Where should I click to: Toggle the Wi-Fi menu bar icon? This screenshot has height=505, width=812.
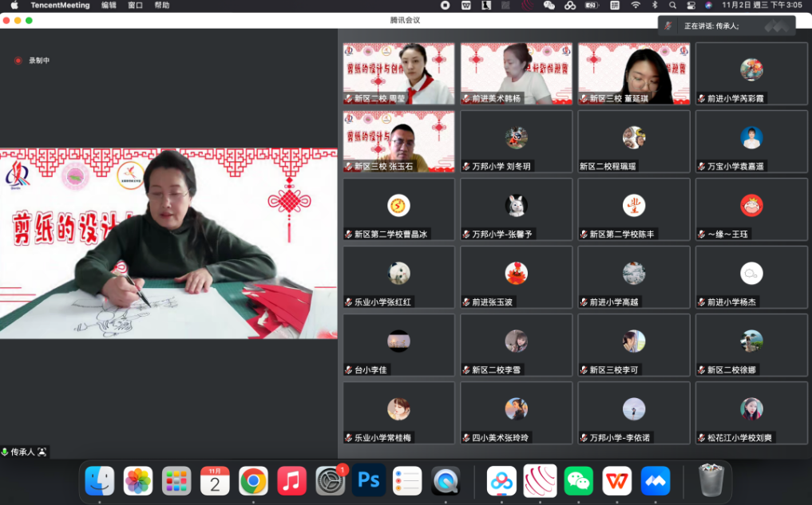tap(636, 6)
